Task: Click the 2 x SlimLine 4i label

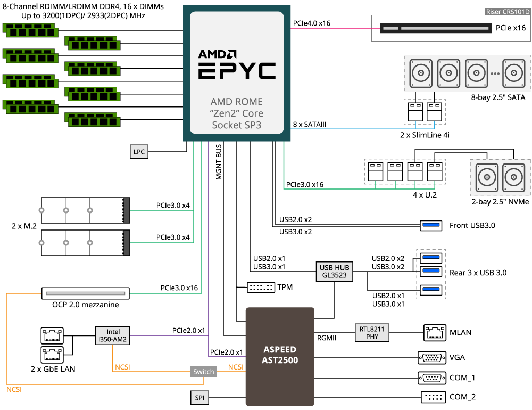Action: pyautogui.click(x=425, y=135)
